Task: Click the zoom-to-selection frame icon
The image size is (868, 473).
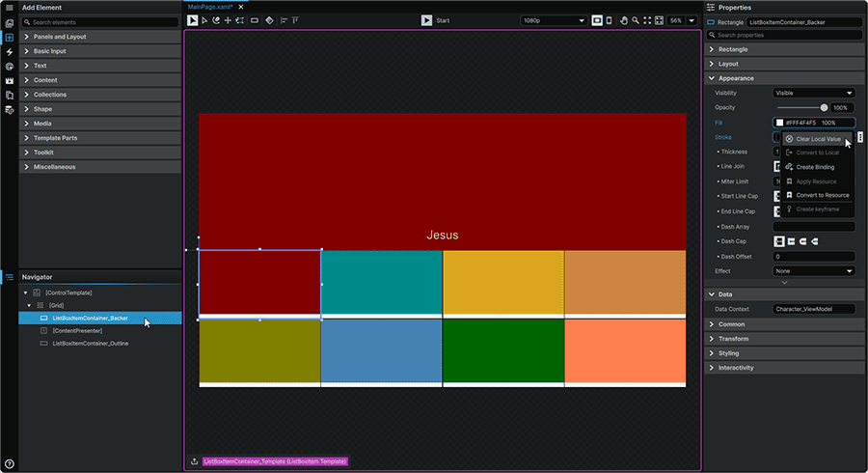Action: click(x=659, y=20)
